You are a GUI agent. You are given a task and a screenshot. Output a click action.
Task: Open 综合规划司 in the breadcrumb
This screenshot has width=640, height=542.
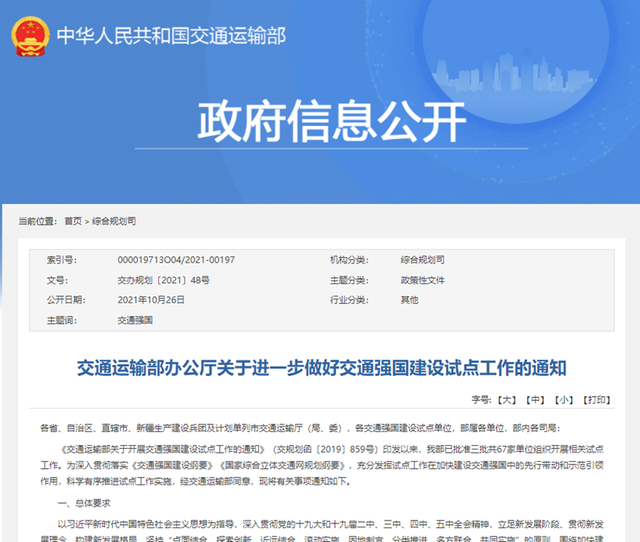pyautogui.click(x=114, y=221)
